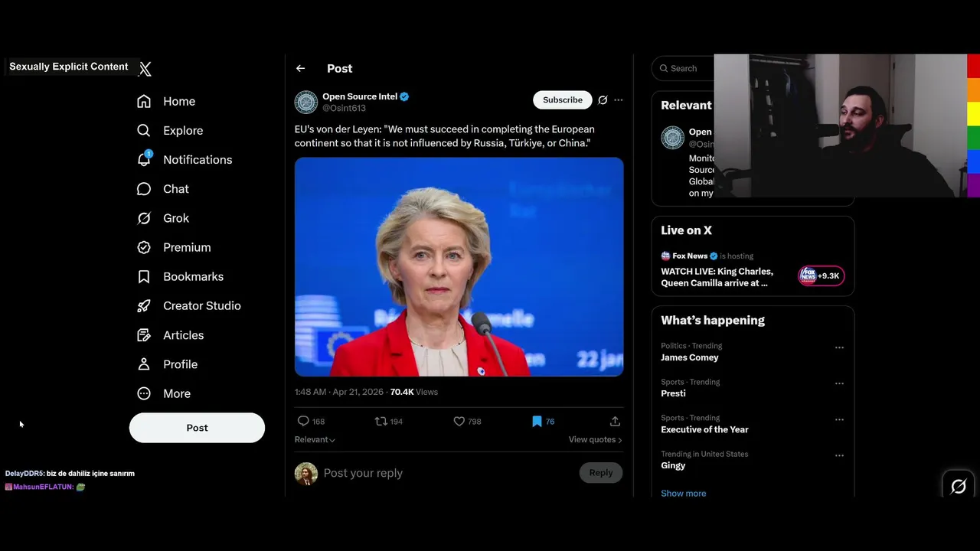Image resolution: width=980 pixels, height=551 pixels.
Task: Toggle the bookmark with 76 saves
Action: pos(537,421)
